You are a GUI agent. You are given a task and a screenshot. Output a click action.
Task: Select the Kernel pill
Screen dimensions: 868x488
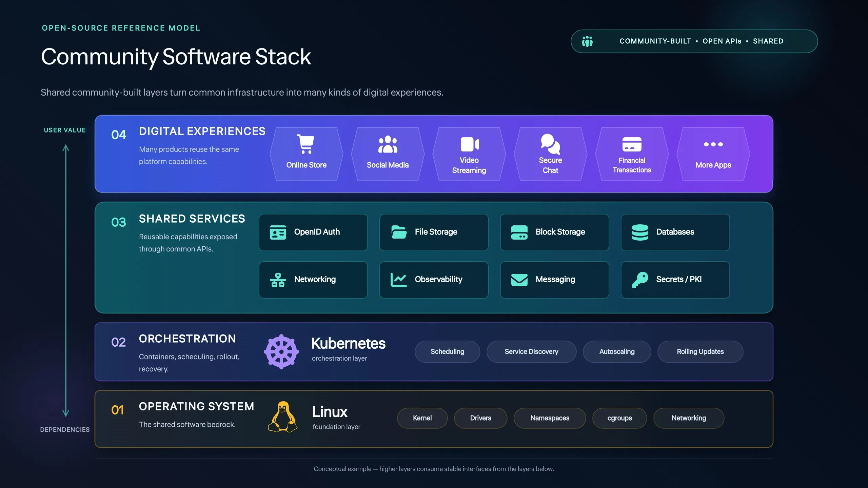[x=422, y=418]
